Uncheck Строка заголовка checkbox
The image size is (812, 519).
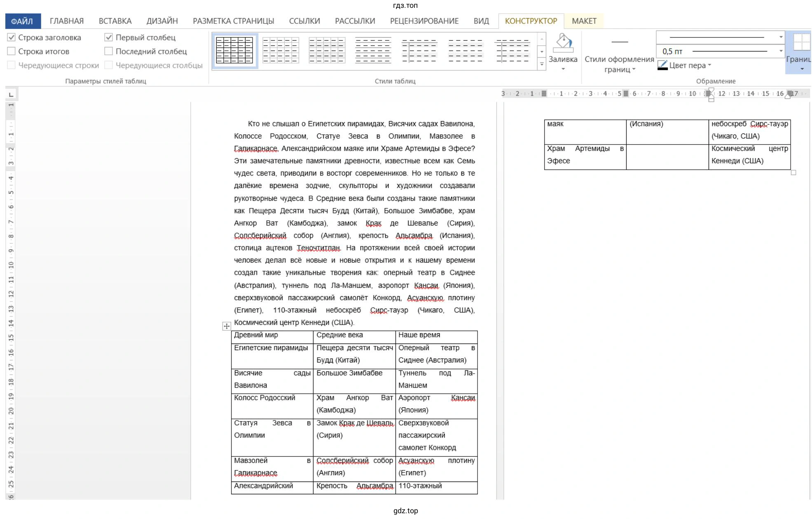click(12, 37)
